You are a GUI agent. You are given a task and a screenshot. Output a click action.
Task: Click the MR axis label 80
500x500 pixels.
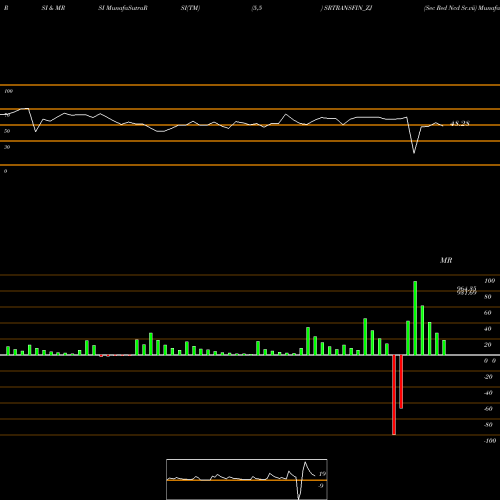click(x=488, y=297)
